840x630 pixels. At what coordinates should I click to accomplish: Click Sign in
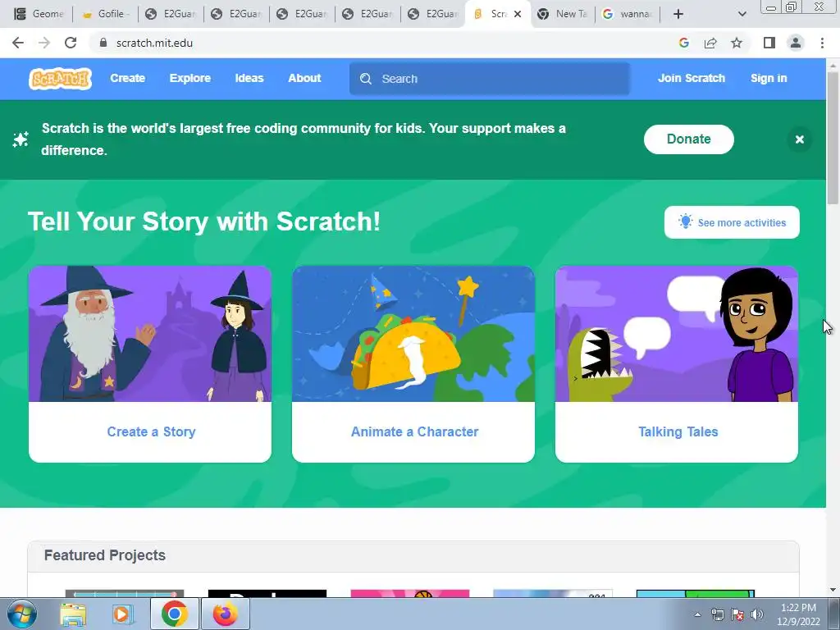pyautogui.click(x=768, y=78)
